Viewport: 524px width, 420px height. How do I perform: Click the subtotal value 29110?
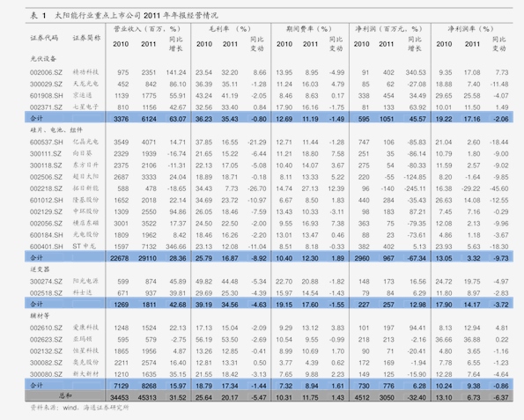147,258
